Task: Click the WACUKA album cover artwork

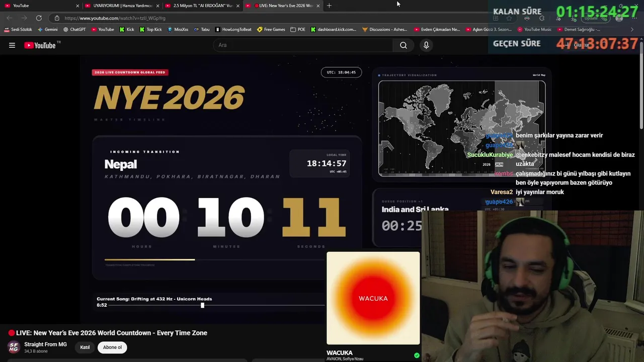Action: [373, 298]
